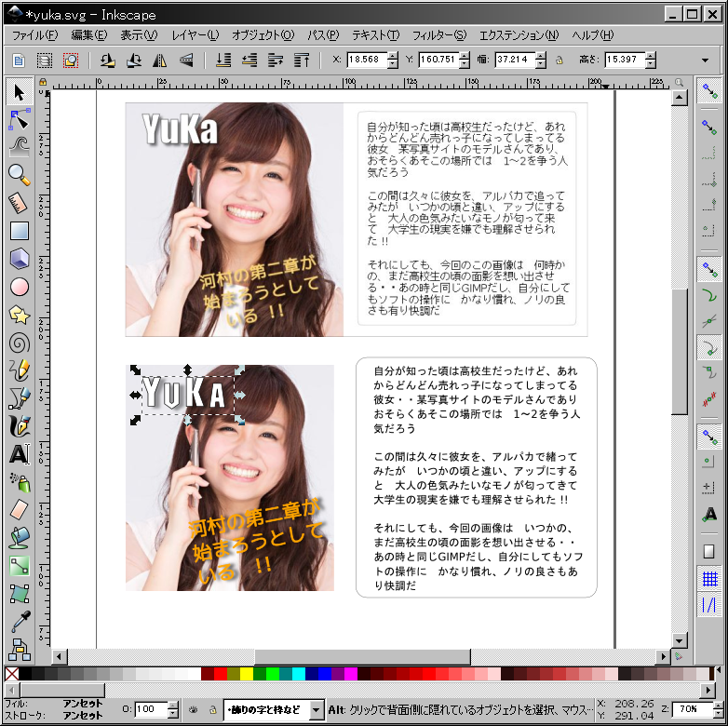Toggle guide lock at ruler corner
This screenshot has width=728, height=726.
[x=43, y=82]
